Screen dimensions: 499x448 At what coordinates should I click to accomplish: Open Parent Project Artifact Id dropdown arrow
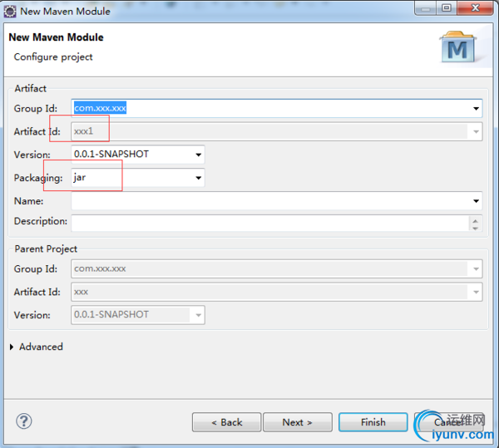476,292
